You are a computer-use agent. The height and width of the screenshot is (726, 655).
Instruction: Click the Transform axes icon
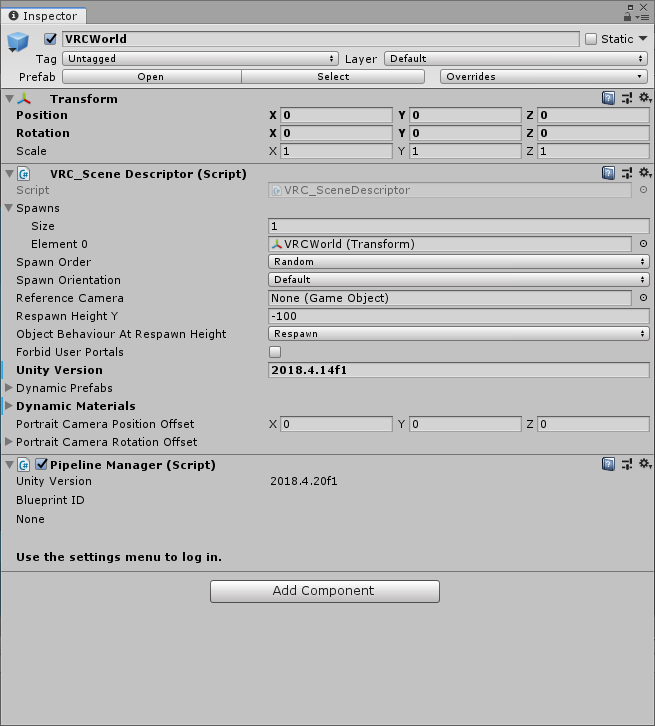pyautogui.click(x=24, y=99)
